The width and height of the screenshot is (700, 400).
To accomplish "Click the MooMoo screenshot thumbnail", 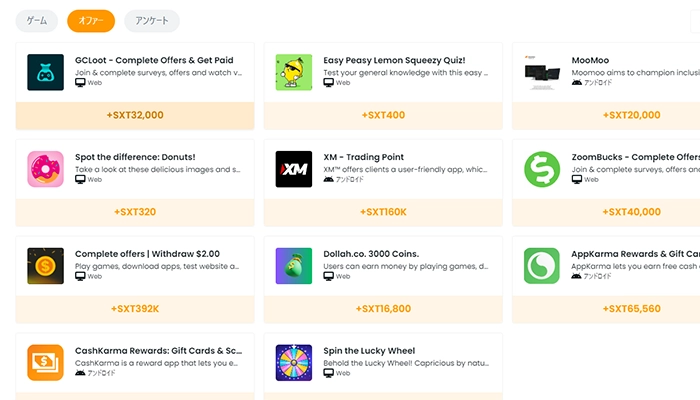I will 542,72.
